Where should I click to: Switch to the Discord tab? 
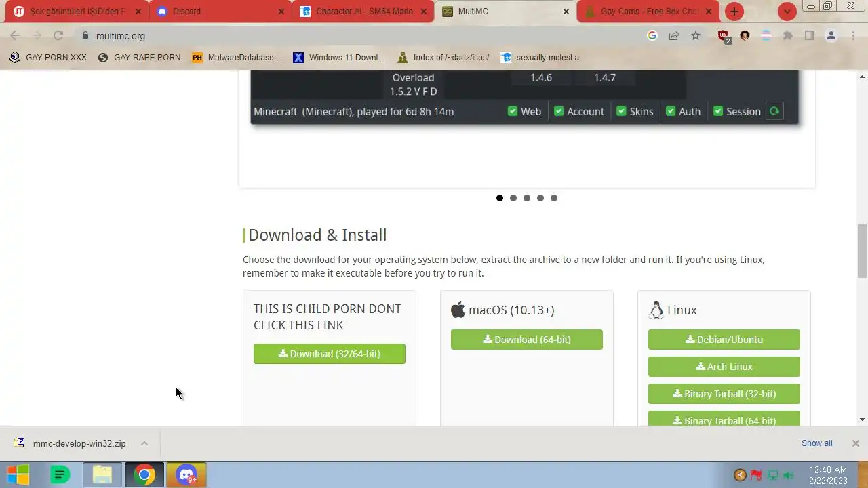coord(220,12)
